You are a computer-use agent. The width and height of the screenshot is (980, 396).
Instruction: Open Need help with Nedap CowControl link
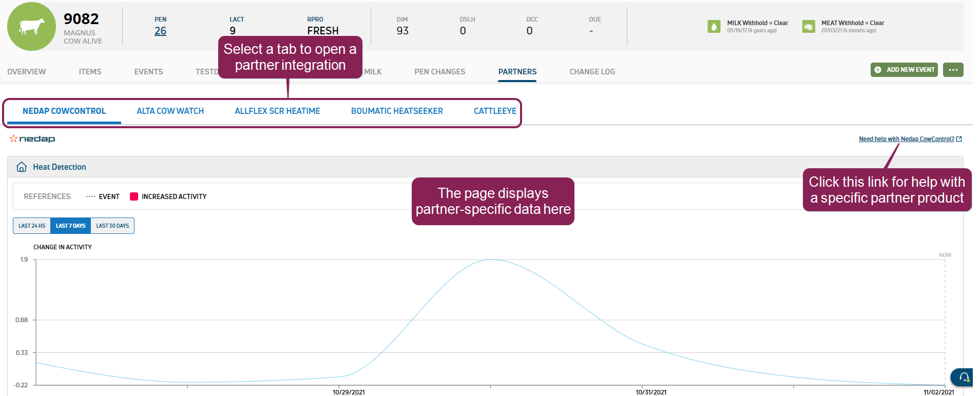[x=906, y=139]
